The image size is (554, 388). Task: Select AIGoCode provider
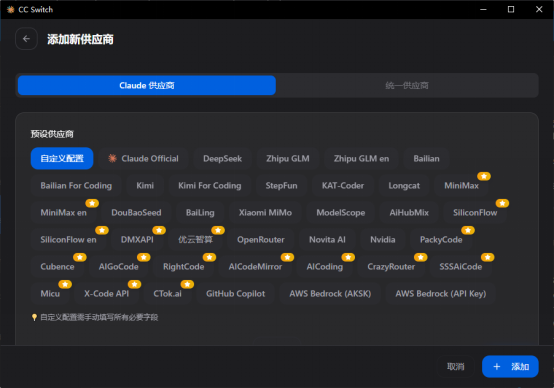point(118,266)
